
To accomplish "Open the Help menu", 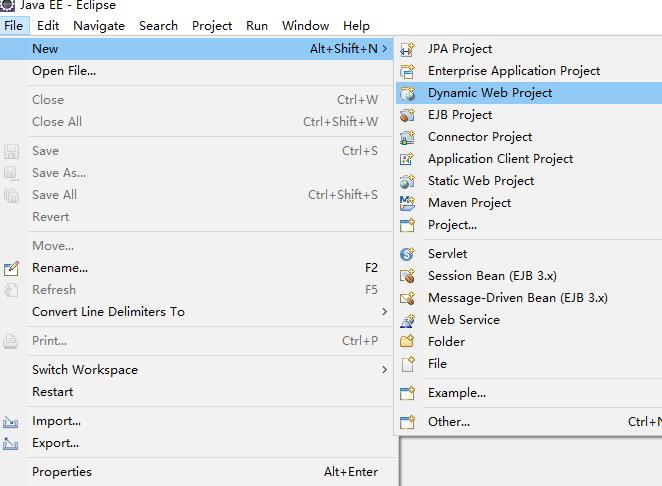I will coord(356,26).
